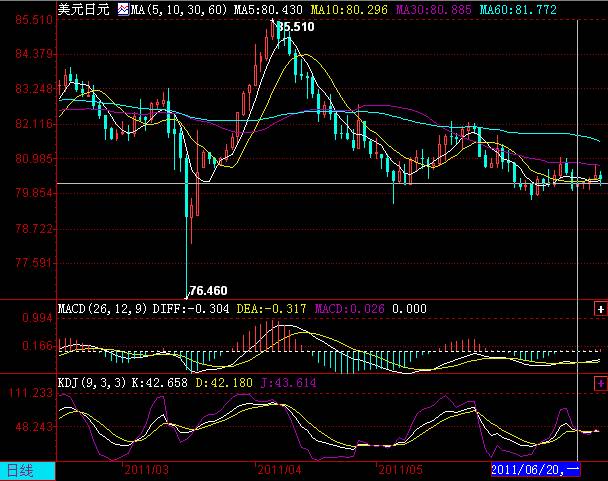Click the 82.116 price axis label
Viewport: 608px width, 481px height.
[x=34, y=124]
